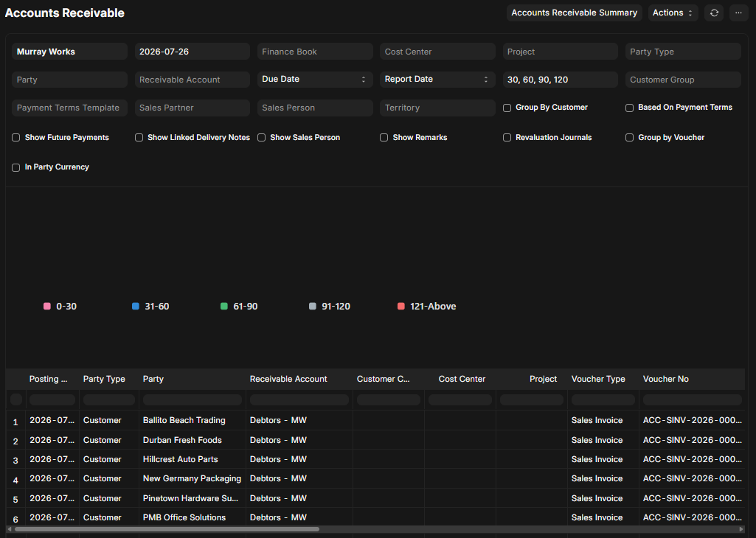Open Accounts Receivable Summary report
The image size is (756, 538).
574,13
